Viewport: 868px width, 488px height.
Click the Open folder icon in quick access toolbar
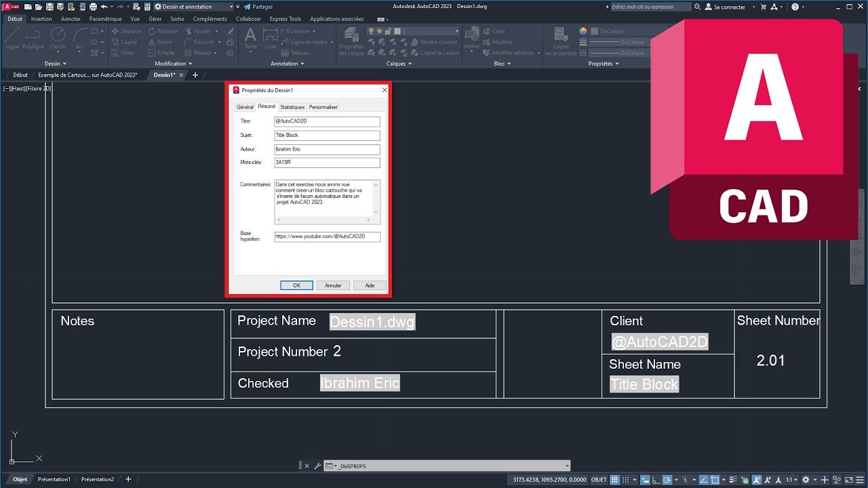click(39, 7)
